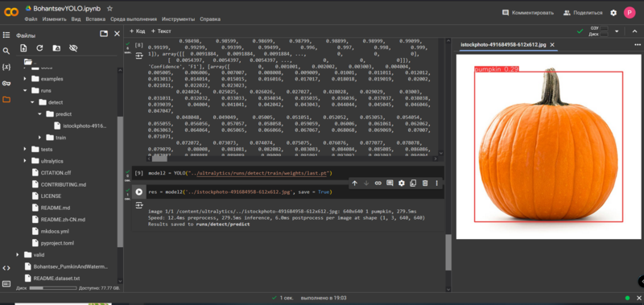Expand the train folder
Viewport: 644px width, 305px height.
pos(39,138)
